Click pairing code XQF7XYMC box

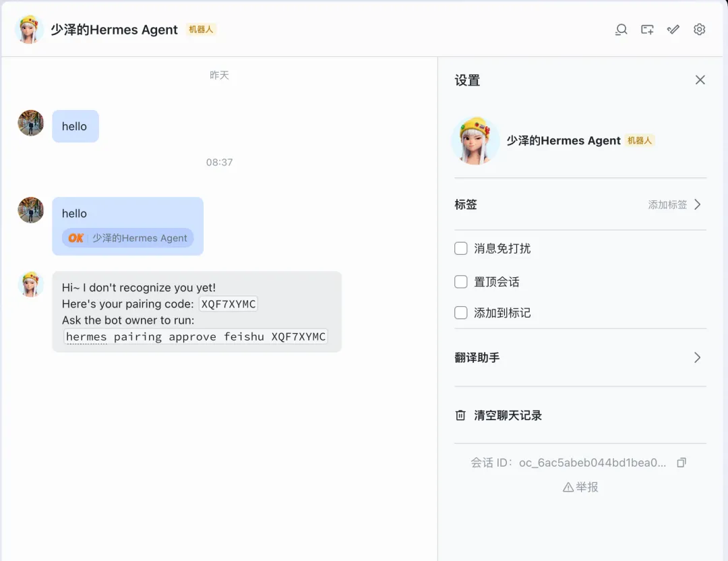tap(229, 304)
